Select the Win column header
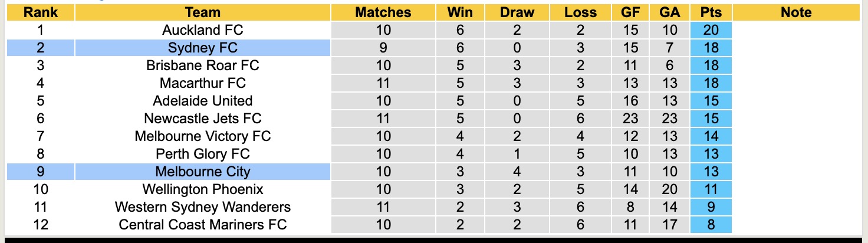The image size is (868, 243). [460, 12]
